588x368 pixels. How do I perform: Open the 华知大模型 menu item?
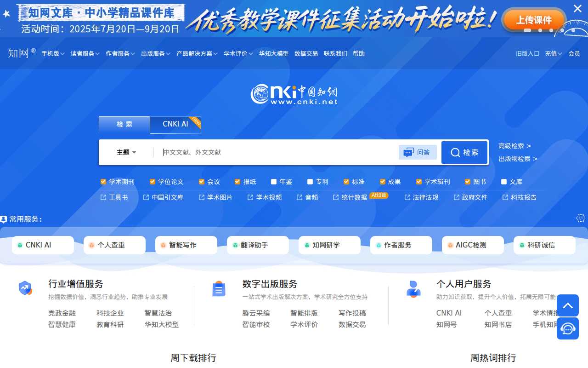pyautogui.click(x=274, y=53)
